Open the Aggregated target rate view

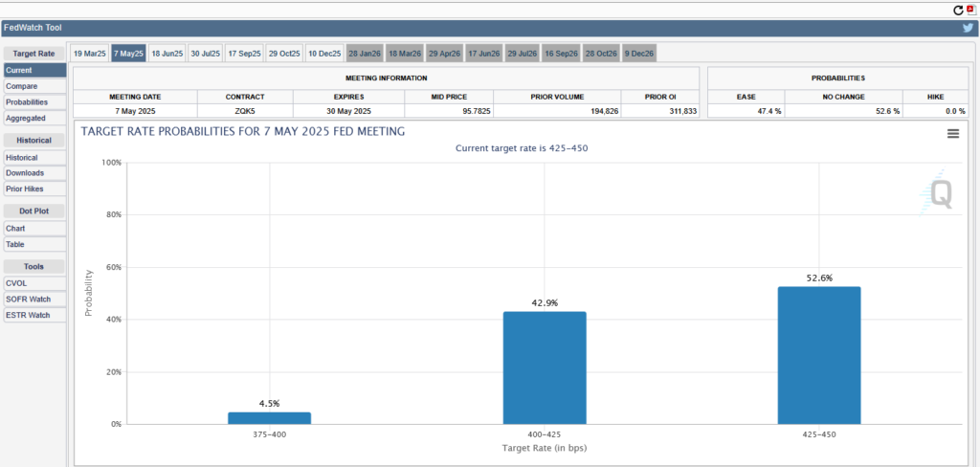coord(34,118)
